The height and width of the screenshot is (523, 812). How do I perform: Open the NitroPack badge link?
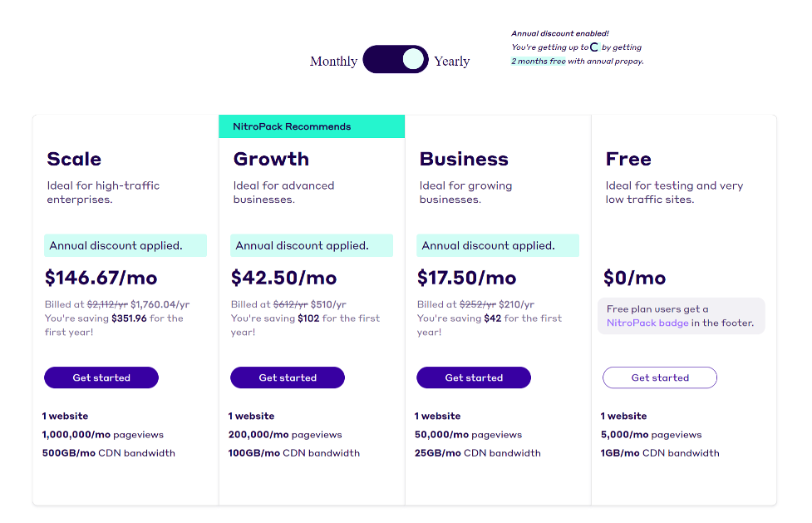coord(647,323)
